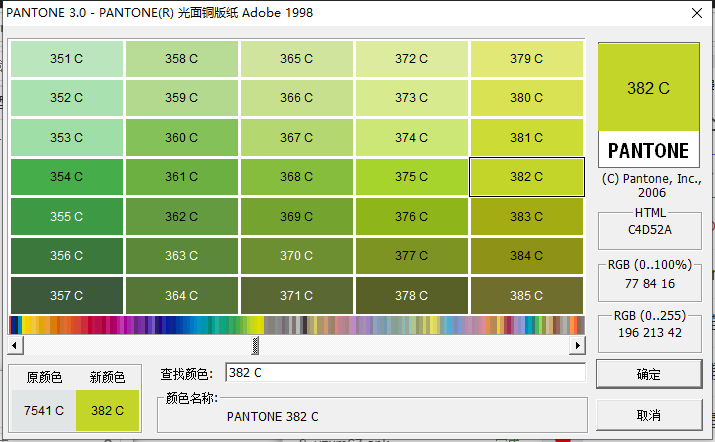Select the 354 C swatch
The image size is (715, 442).
pyautogui.click(x=66, y=177)
